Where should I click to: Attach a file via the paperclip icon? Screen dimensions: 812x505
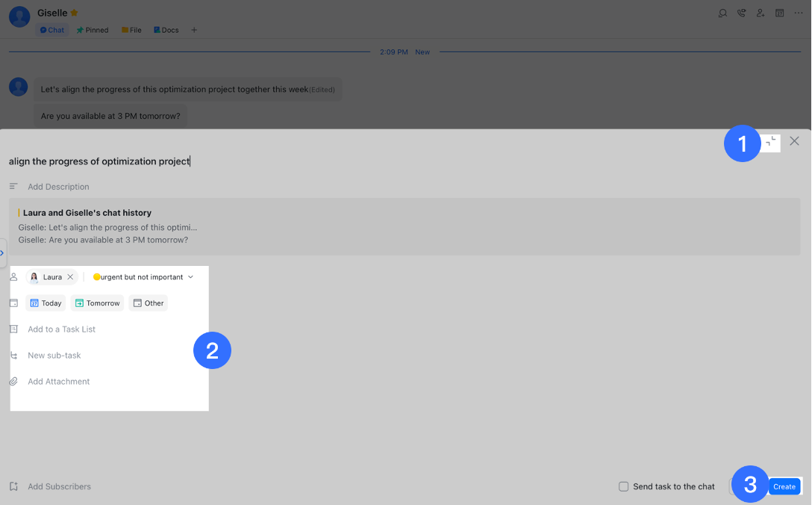pyautogui.click(x=13, y=381)
